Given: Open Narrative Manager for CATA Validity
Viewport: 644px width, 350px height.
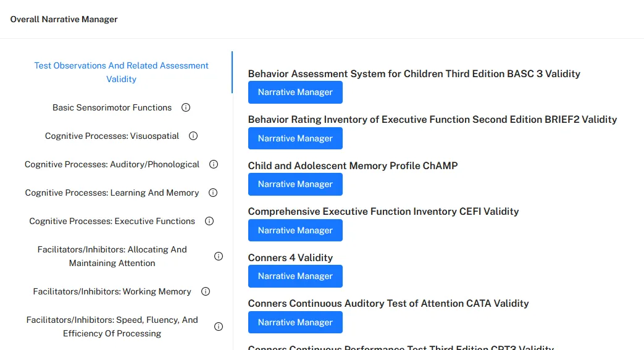Looking at the screenshot, I should (x=295, y=322).
